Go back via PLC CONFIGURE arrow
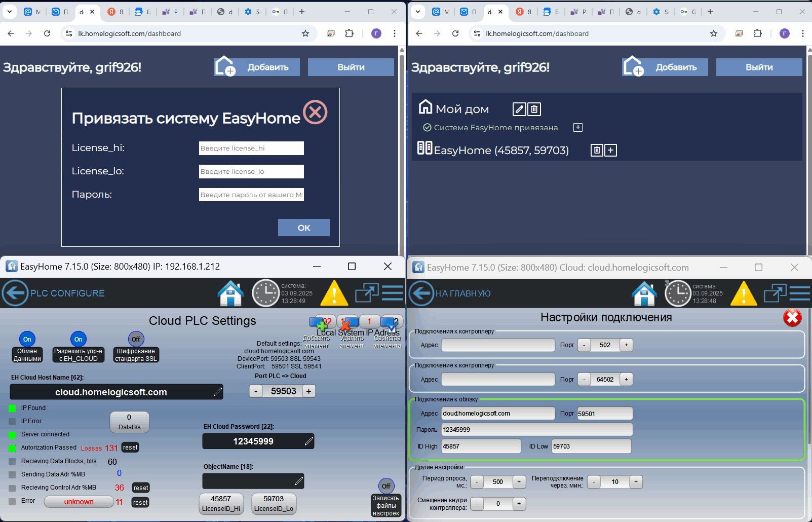Image resolution: width=812 pixels, height=522 pixels. [15, 293]
